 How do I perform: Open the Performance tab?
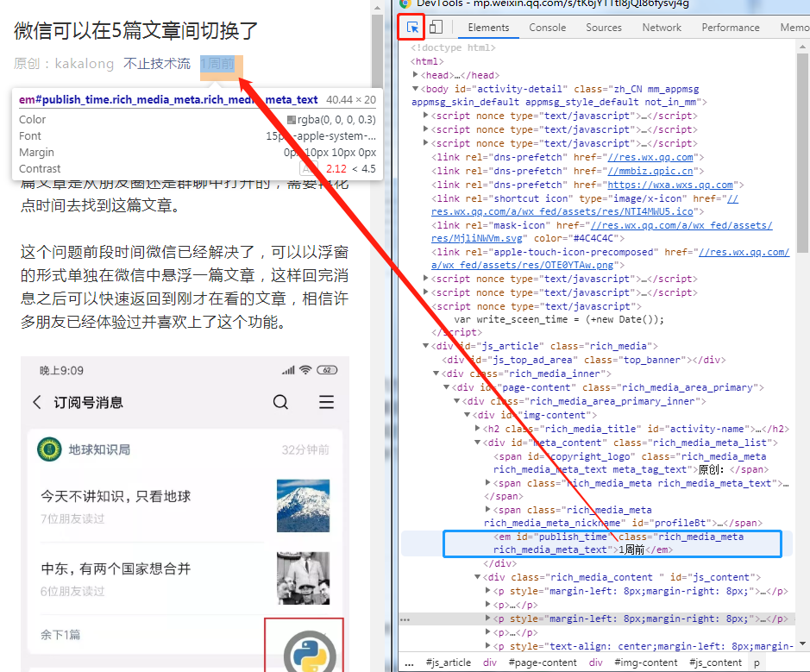click(730, 28)
